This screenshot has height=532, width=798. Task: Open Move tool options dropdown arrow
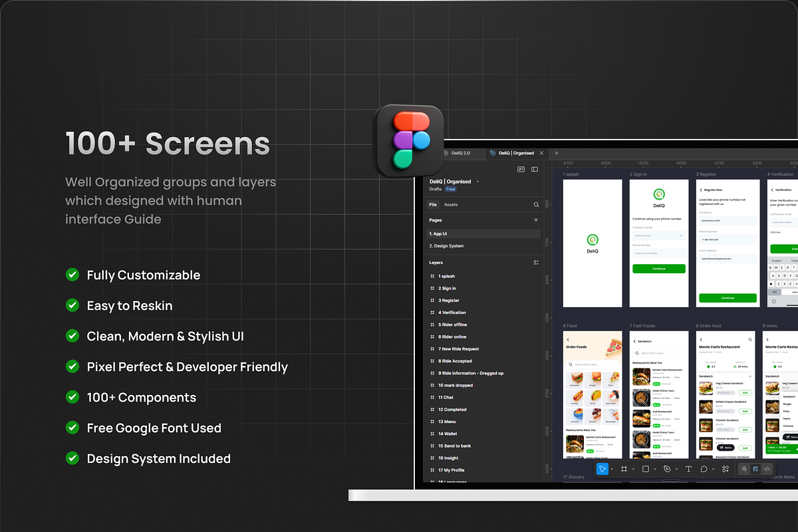click(612, 469)
